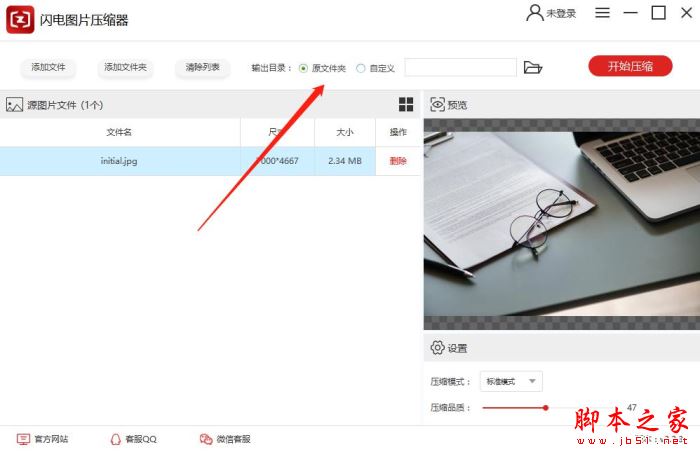Select the initial.jpg file row
Viewport: 700px width, 452px height.
click(210, 161)
